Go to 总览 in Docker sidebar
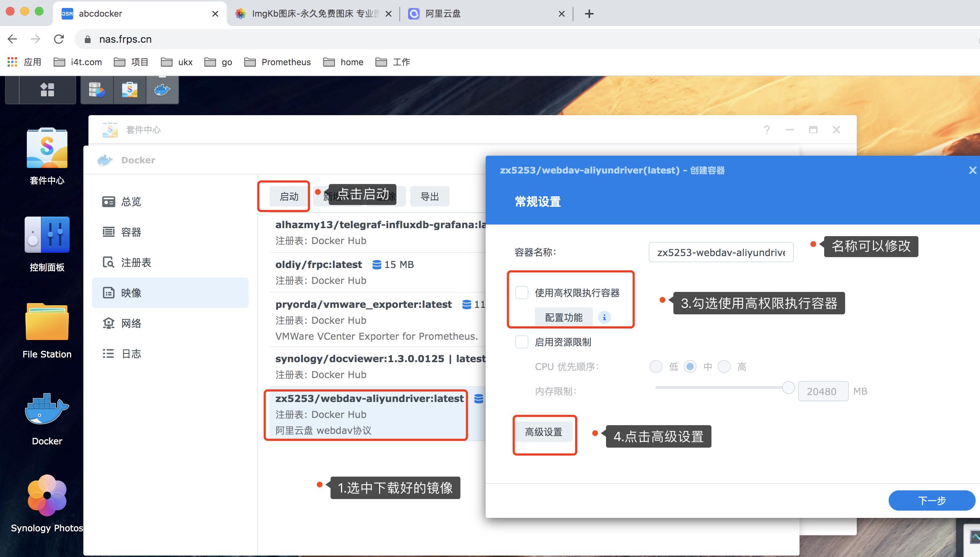Screen dimensions: 980x557 coord(170,202)
